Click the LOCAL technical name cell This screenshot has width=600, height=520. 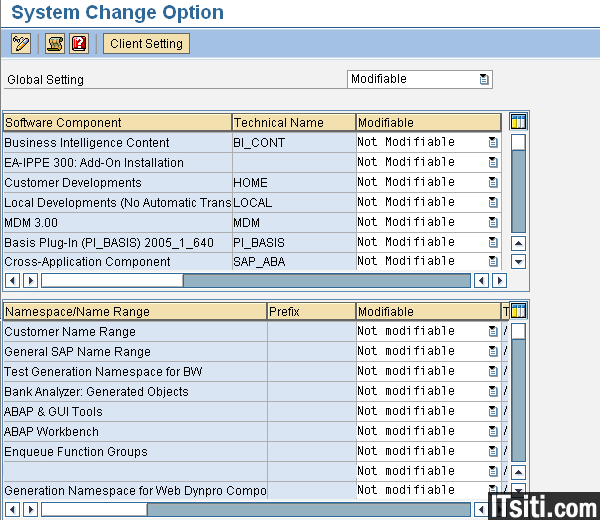click(x=294, y=202)
